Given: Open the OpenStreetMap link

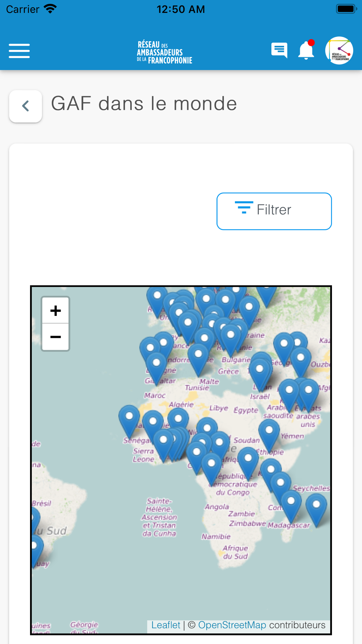Looking at the screenshot, I should click(232, 625).
